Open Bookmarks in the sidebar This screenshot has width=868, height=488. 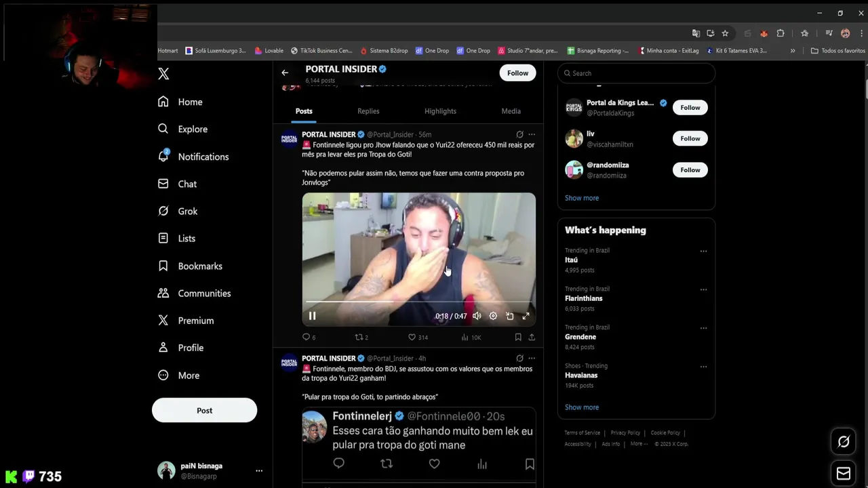coord(190,266)
